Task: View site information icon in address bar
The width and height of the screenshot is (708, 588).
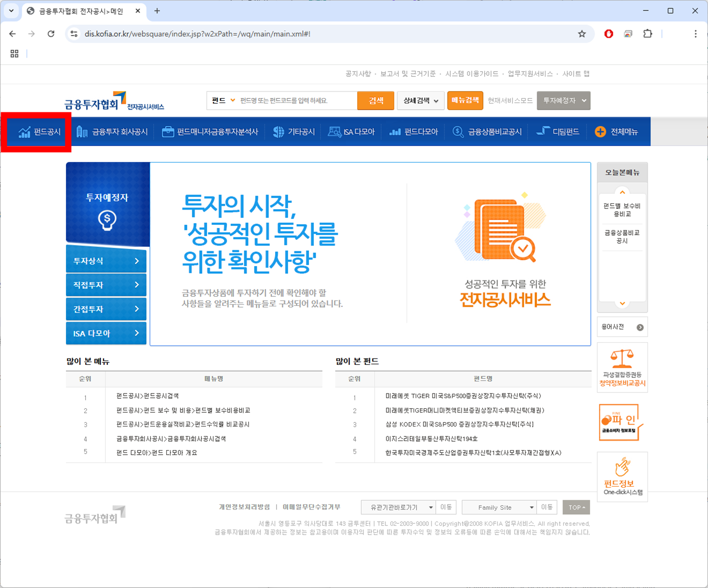Action: click(x=74, y=34)
